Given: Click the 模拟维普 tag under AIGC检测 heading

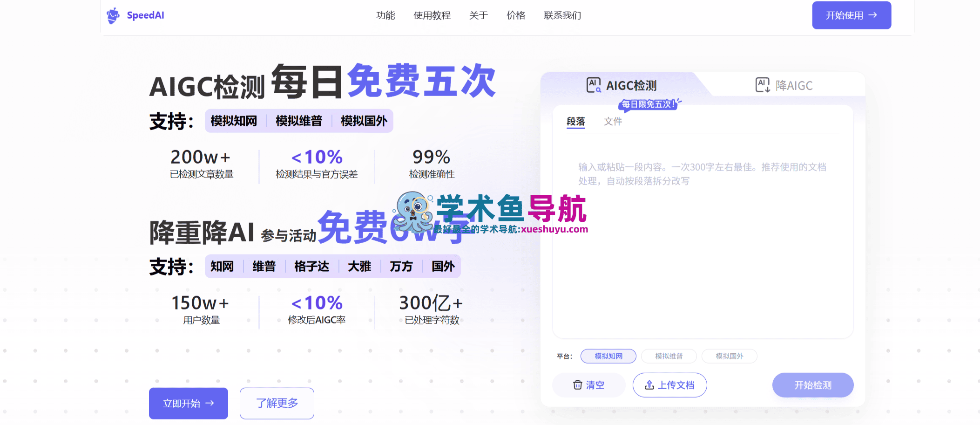Looking at the screenshot, I should pos(299,121).
